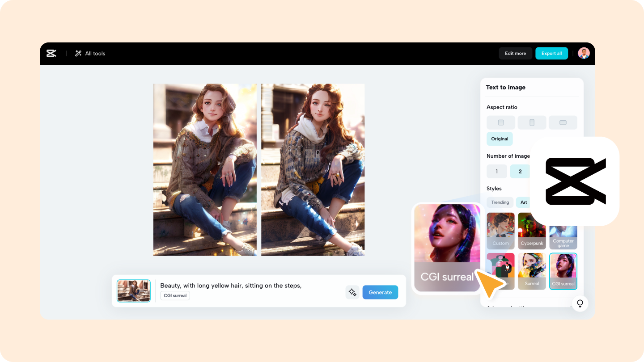Click the CGI surreal tag under the prompt
Screen dimensions: 644x362
(x=175, y=296)
